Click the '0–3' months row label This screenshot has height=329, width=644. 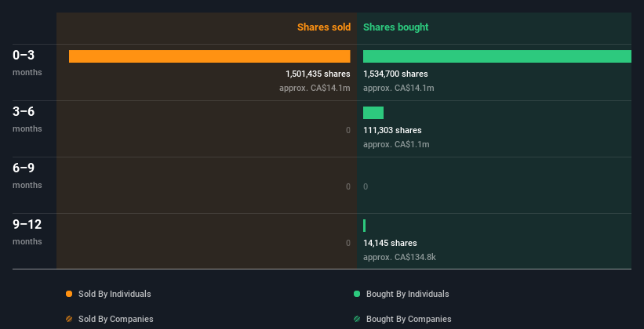pos(24,55)
